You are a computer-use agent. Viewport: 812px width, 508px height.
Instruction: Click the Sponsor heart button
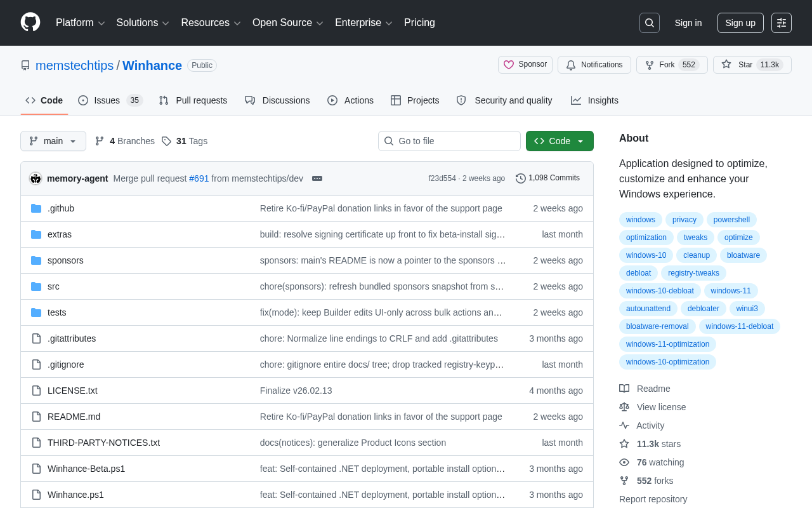[x=525, y=65]
